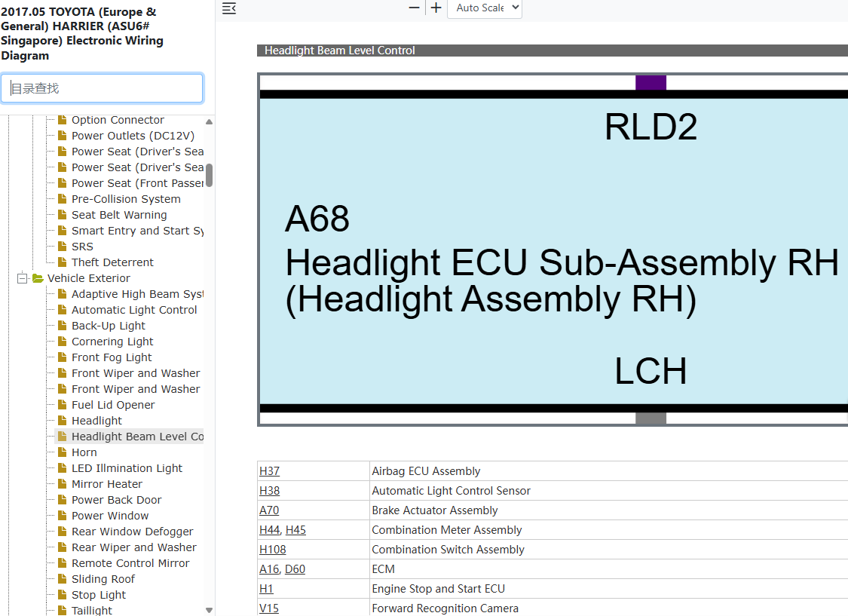Click the Headlight page icon

[x=63, y=420]
